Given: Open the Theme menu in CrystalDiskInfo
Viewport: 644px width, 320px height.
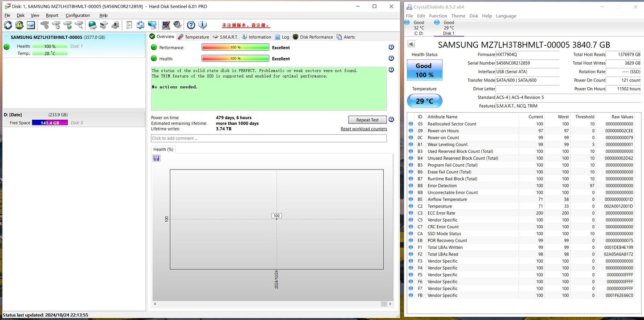Looking at the screenshot, I should (x=458, y=16).
